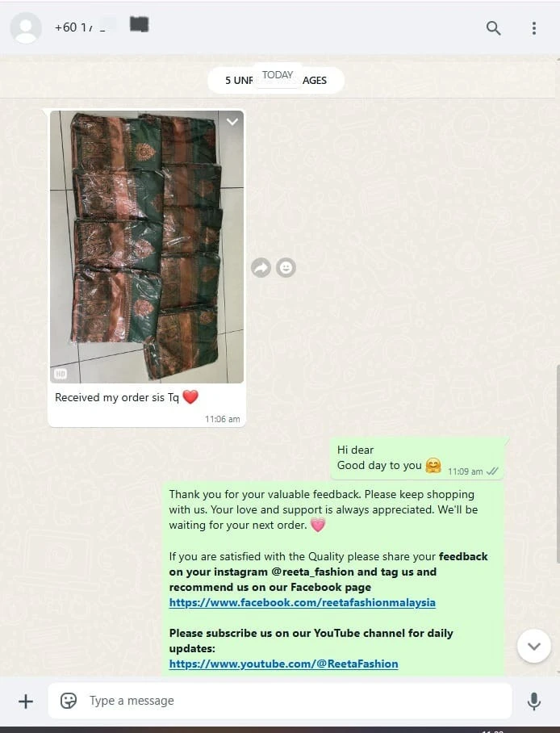Open the three-dot chat menu
The image size is (560, 733).
(x=534, y=28)
